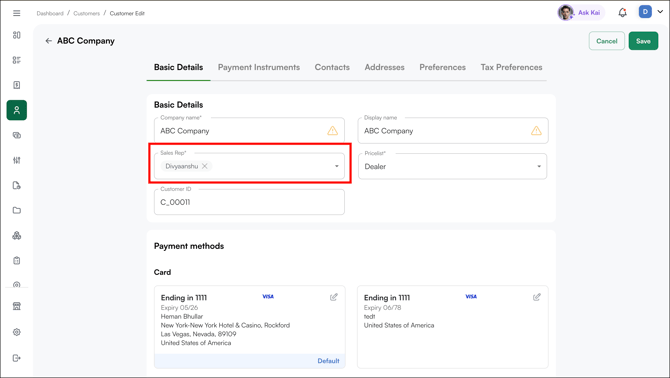Open the dashboard icon in the sidebar
The width and height of the screenshot is (670, 378).
pos(17,35)
